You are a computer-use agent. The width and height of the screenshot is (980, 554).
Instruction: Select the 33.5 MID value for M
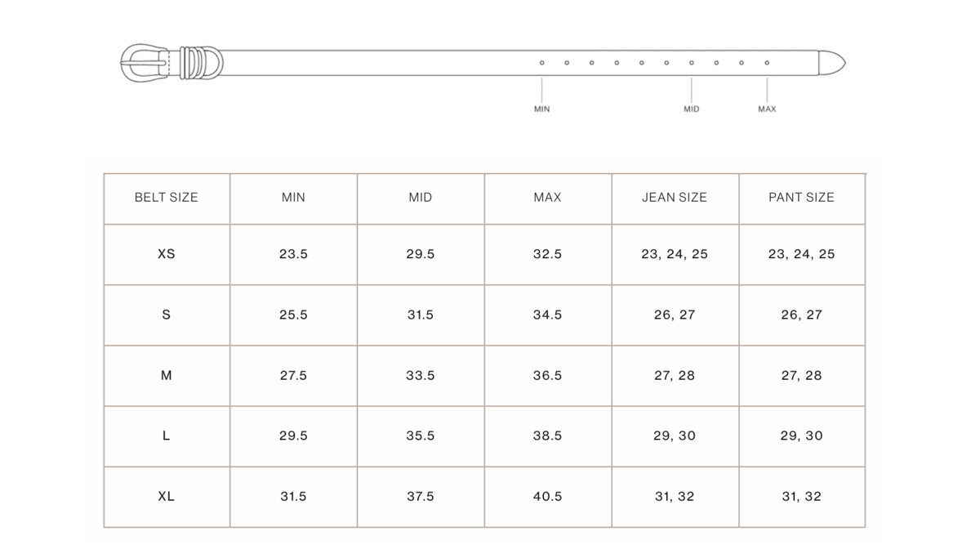tap(421, 376)
